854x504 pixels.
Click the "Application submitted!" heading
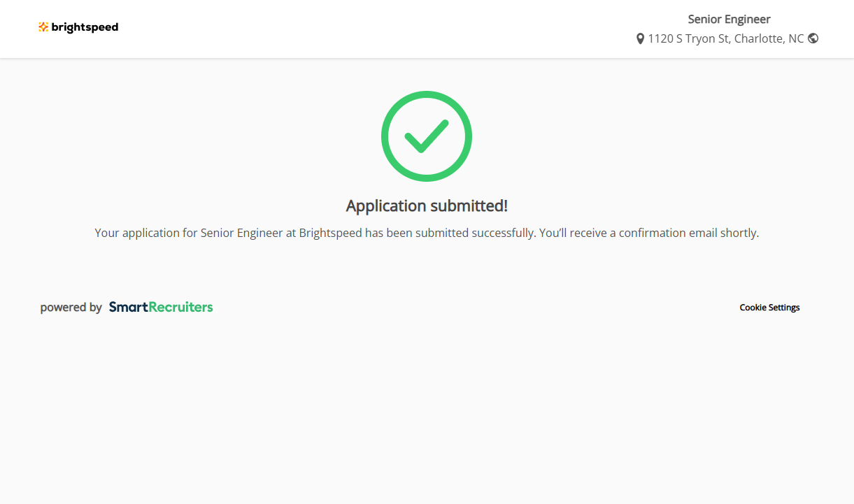tap(427, 206)
